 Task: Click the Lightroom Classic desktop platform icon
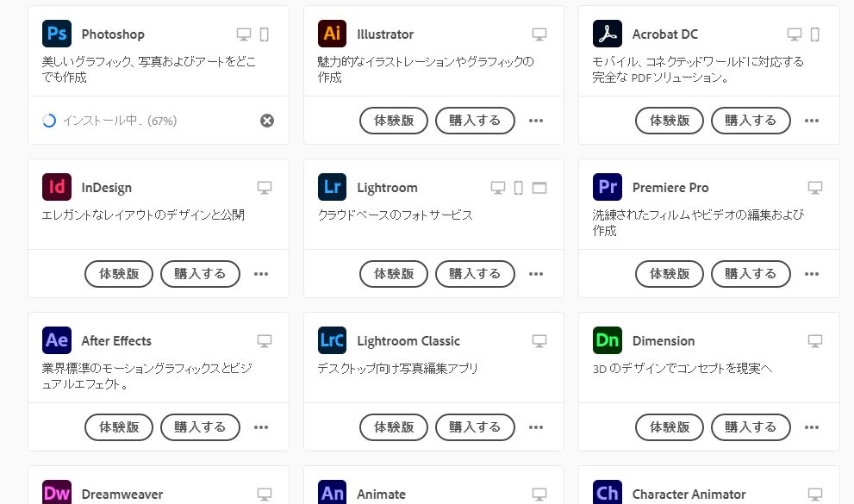pos(539,340)
